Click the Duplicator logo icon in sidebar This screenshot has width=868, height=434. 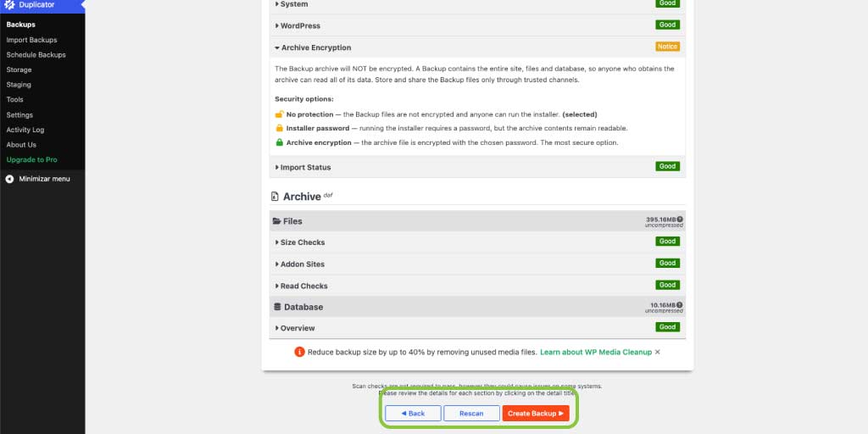pos(9,5)
